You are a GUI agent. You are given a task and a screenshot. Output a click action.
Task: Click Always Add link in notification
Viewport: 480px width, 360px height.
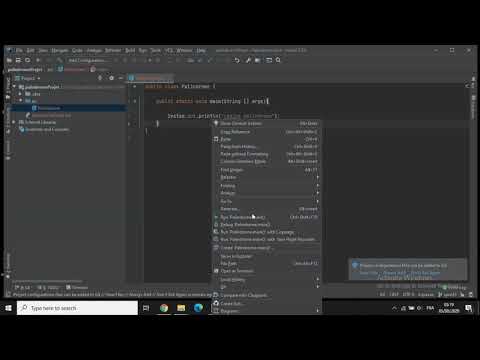[x=395, y=273]
